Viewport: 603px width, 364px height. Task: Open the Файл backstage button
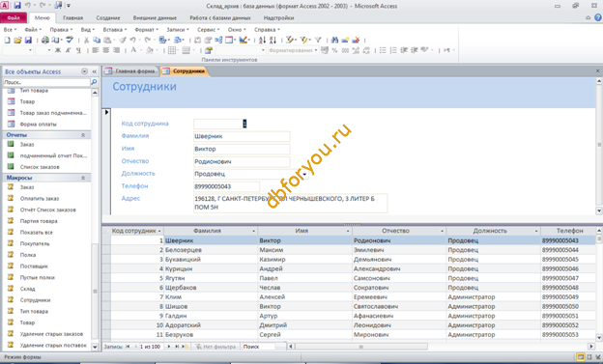point(14,17)
